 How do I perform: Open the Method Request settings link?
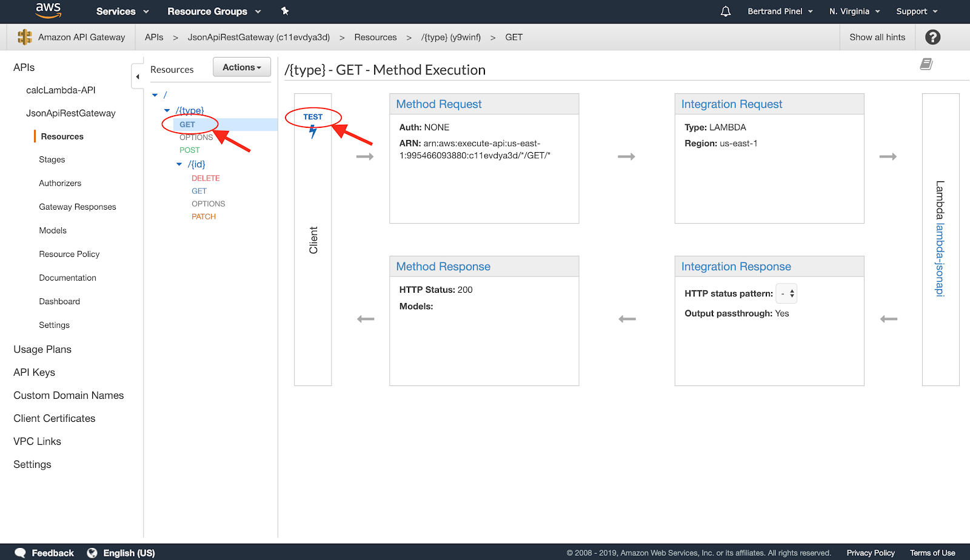[x=438, y=104]
